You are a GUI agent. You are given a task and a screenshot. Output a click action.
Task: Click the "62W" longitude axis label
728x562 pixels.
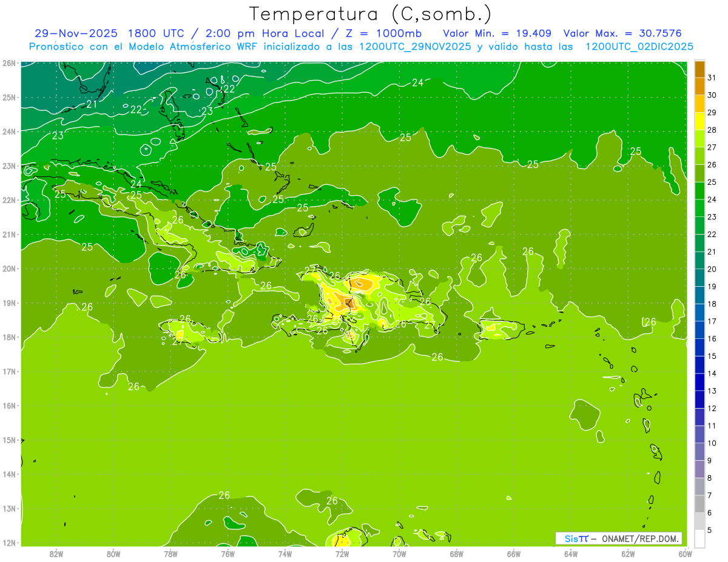(628, 554)
